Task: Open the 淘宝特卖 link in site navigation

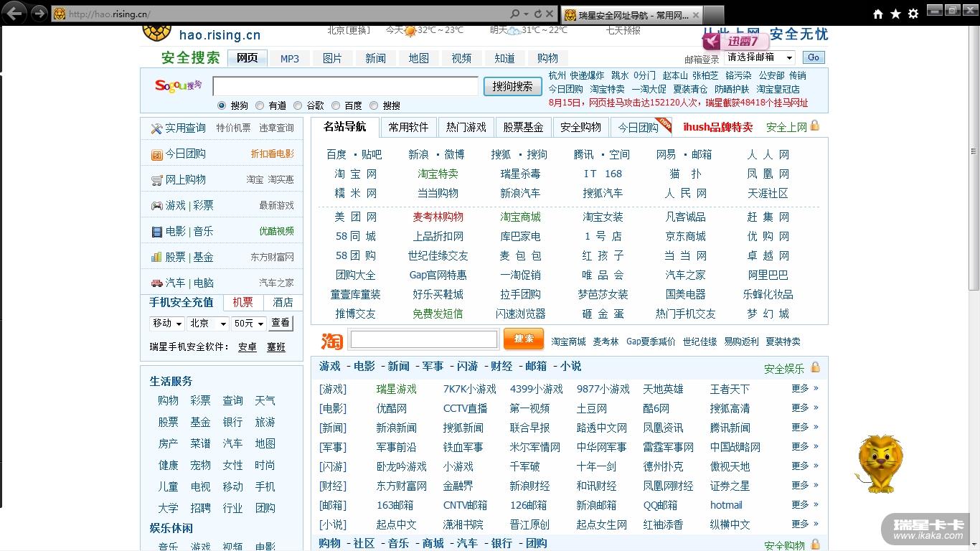Action: 438,174
